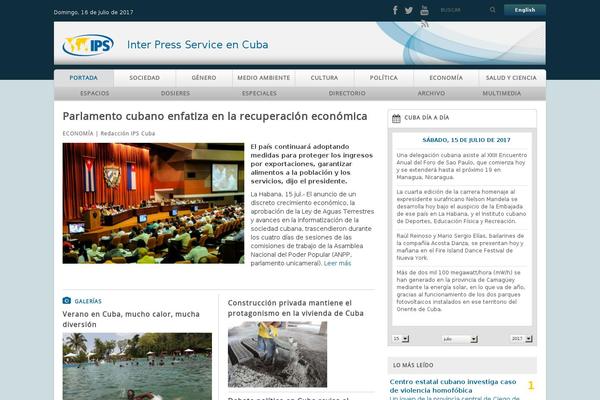Select the Acosta Danza news item

462,247
